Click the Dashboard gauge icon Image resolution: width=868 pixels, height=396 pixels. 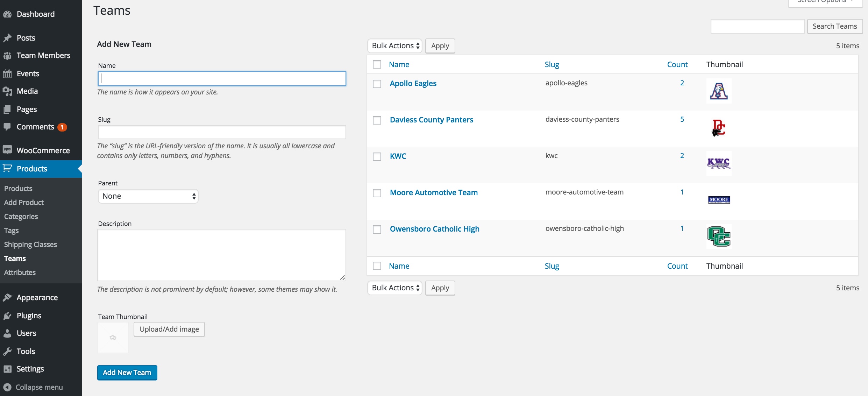coord(7,14)
